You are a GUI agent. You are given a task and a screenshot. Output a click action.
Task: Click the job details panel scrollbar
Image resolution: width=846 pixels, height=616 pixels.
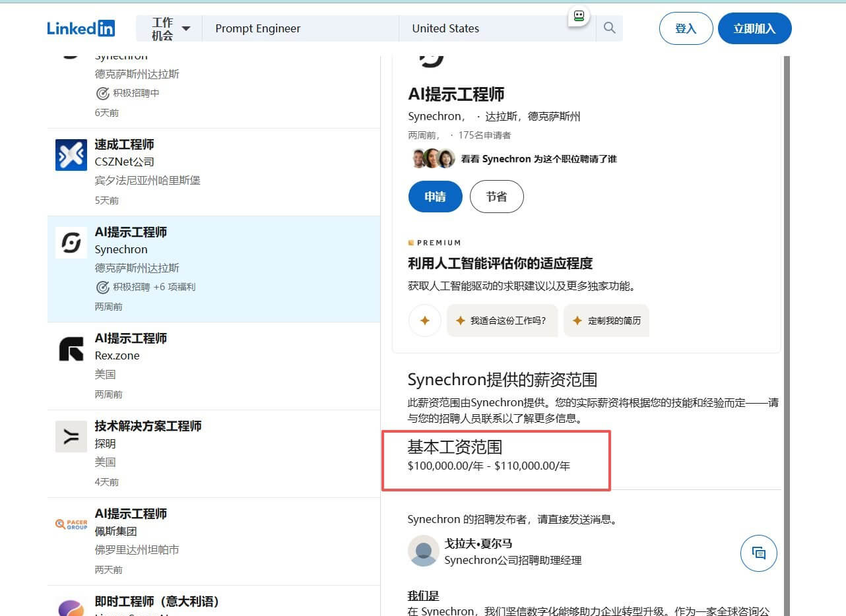click(786, 335)
